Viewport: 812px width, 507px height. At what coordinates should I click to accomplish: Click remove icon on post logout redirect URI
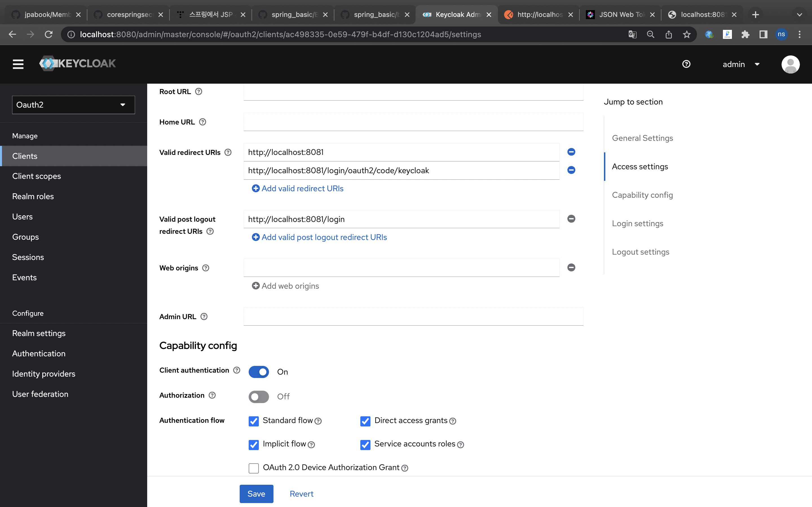pyautogui.click(x=571, y=219)
